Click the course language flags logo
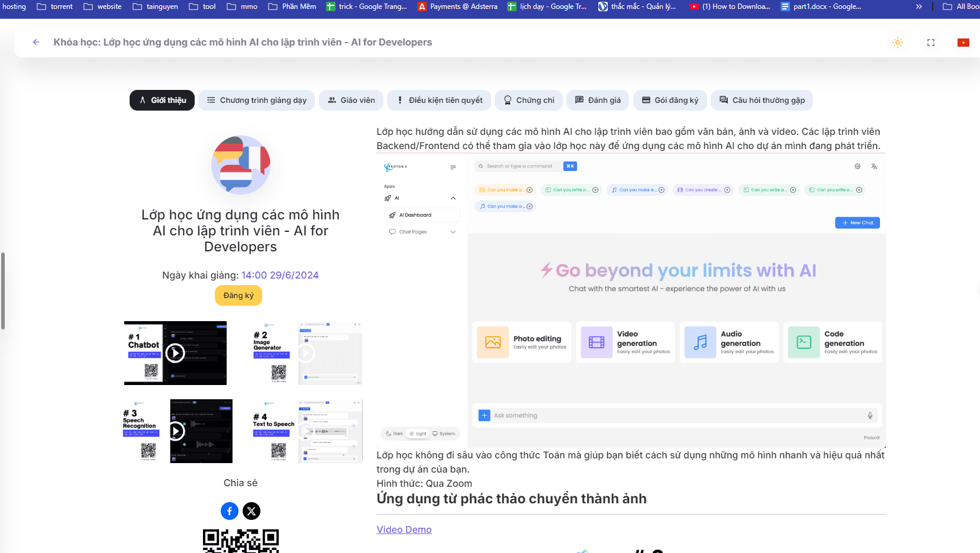980x553 pixels. click(x=241, y=165)
